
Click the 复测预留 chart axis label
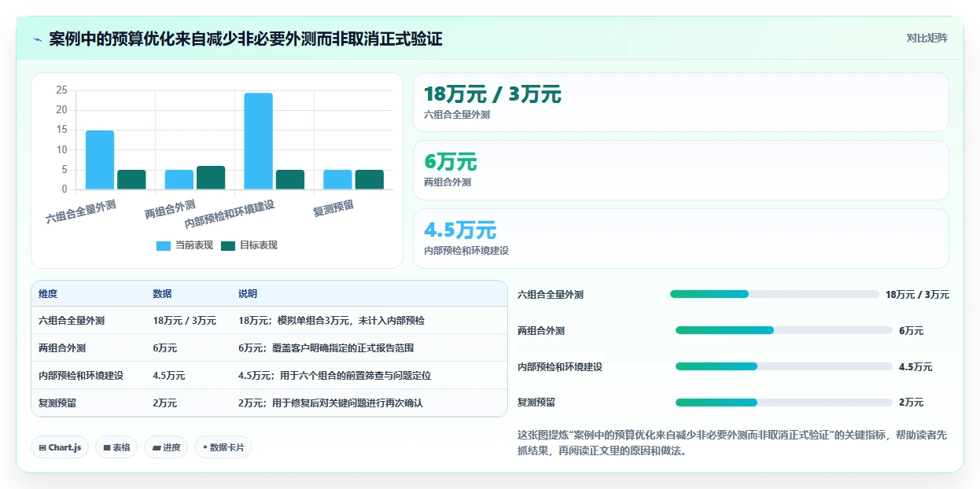click(x=333, y=208)
